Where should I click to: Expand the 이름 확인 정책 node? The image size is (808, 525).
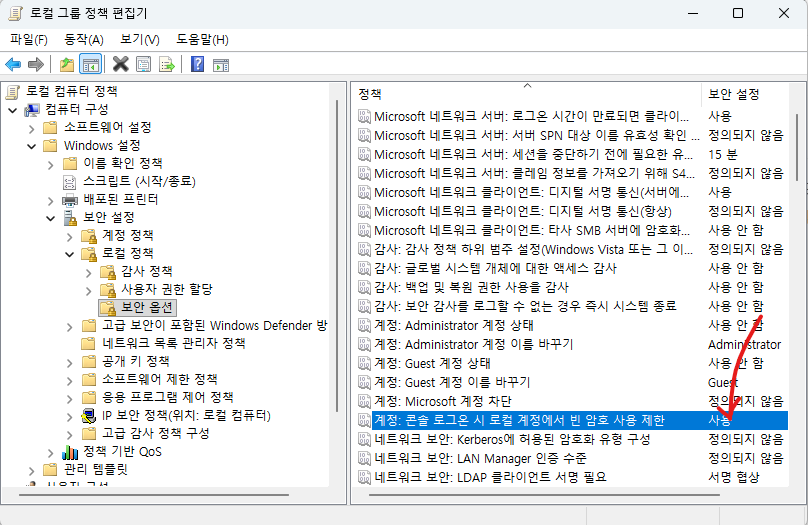pos(50,164)
